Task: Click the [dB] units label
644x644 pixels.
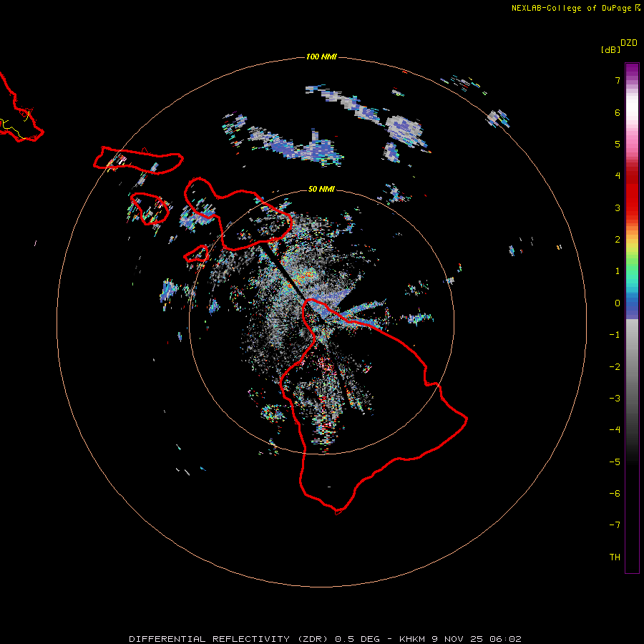Action: tap(611, 49)
